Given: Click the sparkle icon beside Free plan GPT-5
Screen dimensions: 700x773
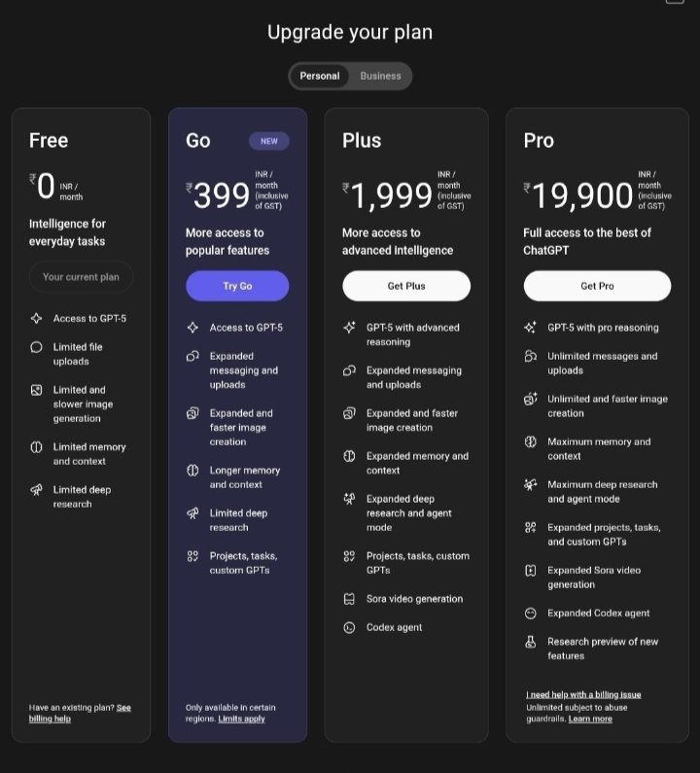Looking at the screenshot, I should [36, 318].
